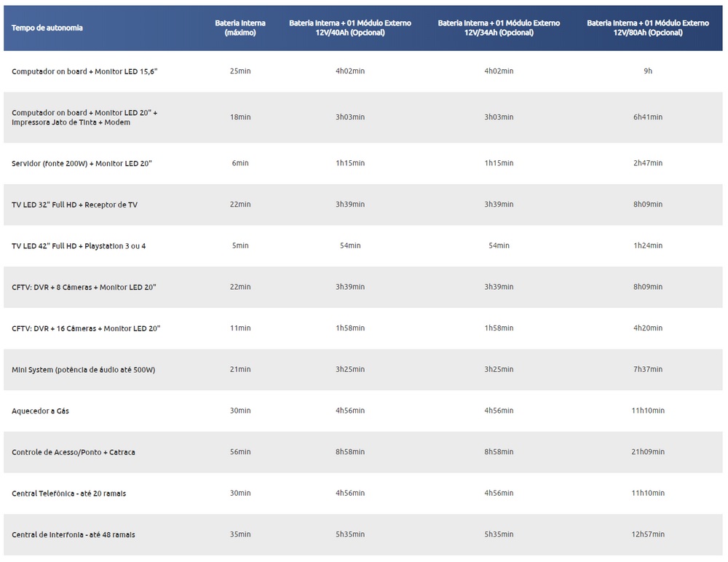Click the 'Aquecedor a Gás' row label
This screenshot has height=562, width=728.
[40, 411]
